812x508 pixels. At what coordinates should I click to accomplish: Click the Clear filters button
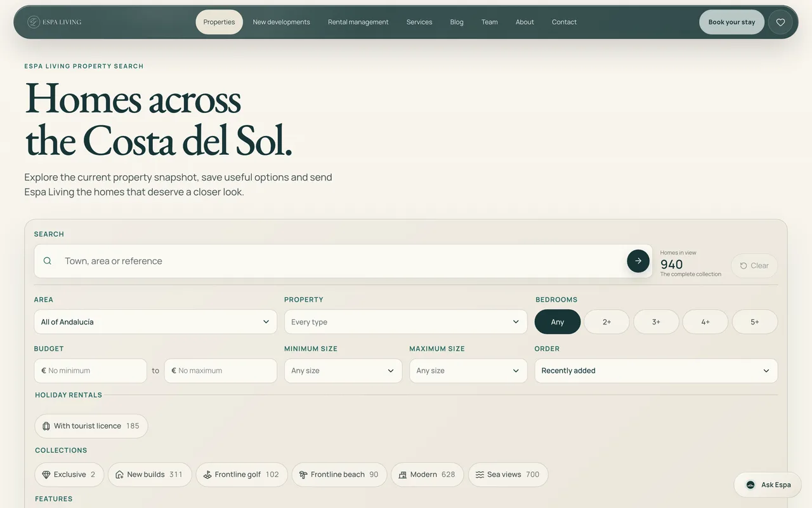[x=754, y=266]
